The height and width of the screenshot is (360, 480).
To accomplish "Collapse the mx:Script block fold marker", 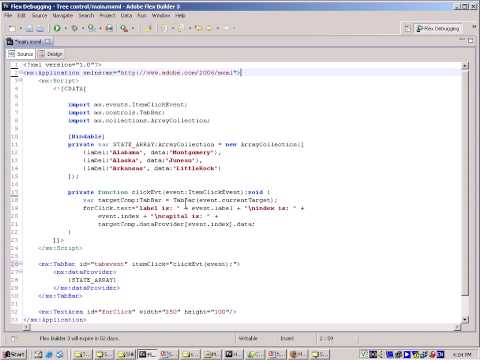I will pyautogui.click(x=20, y=80).
